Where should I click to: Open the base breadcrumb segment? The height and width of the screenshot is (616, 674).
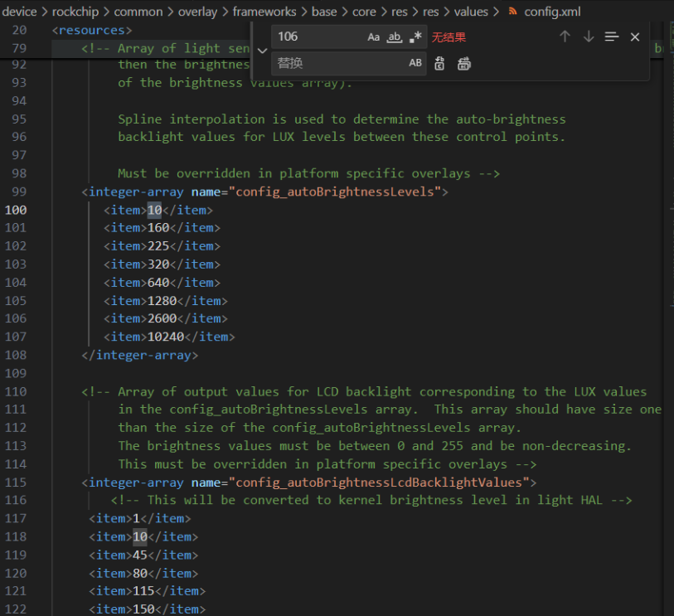324,12
